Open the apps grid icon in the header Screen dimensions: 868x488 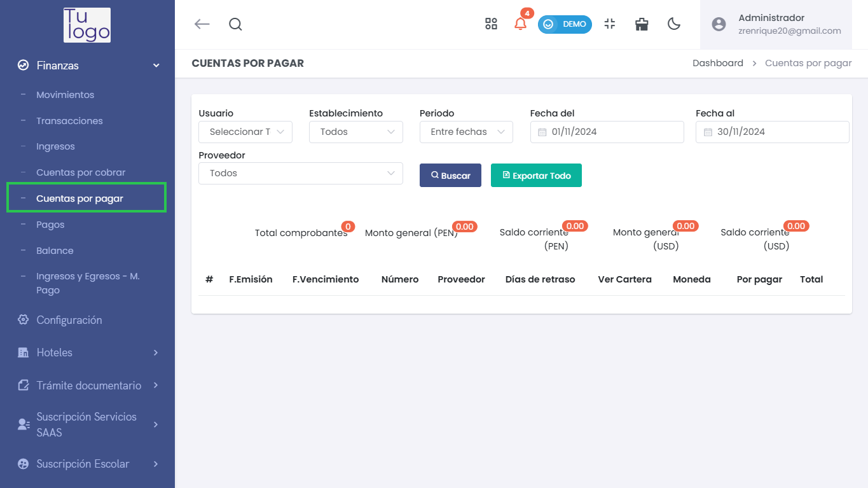tap(491, 24)
